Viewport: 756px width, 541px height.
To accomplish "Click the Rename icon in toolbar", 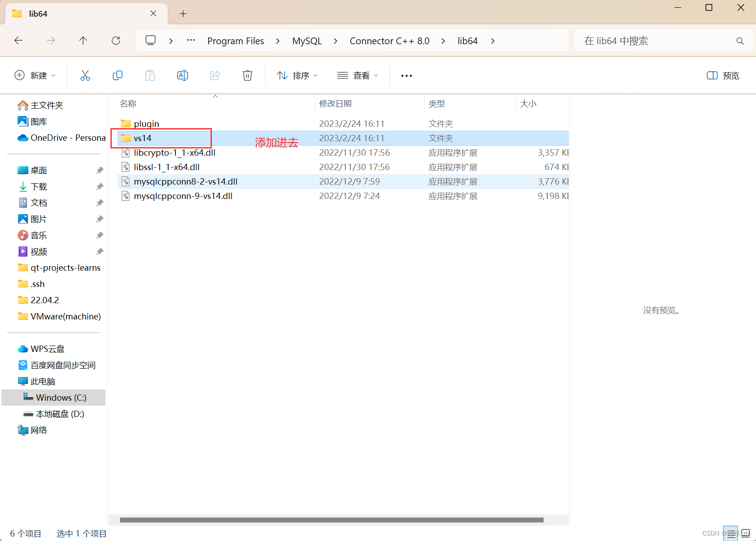I will 183,75.
